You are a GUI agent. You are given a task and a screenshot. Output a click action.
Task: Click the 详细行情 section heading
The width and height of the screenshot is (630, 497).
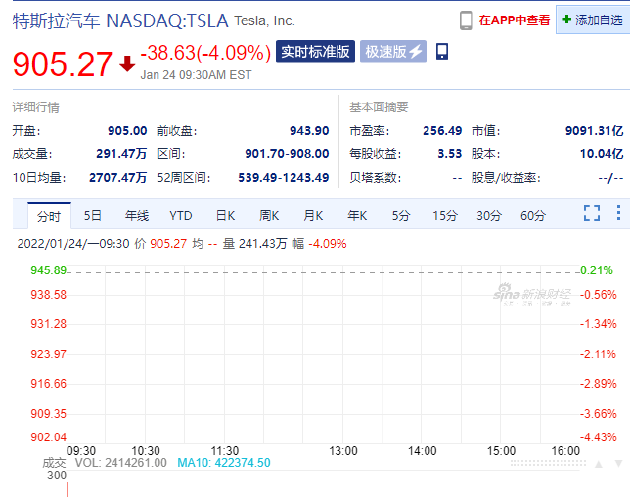pyautogui.click(x=36, y=107)
